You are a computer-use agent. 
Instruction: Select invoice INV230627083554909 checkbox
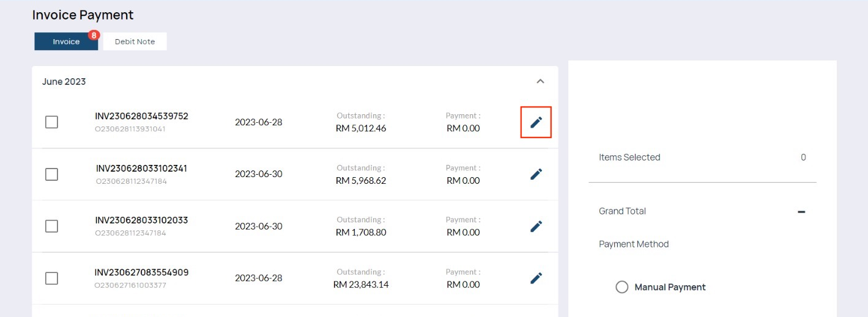52,278
